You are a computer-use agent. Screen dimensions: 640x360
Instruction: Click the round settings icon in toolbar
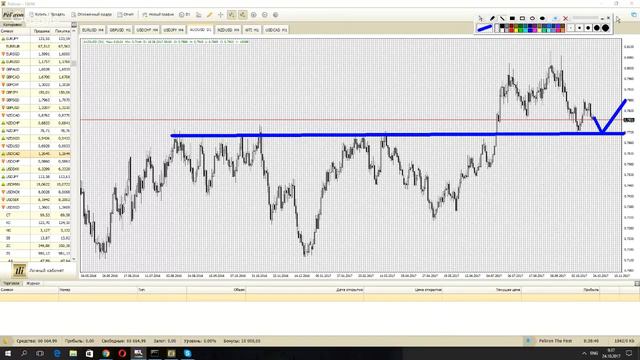[276, 15]
